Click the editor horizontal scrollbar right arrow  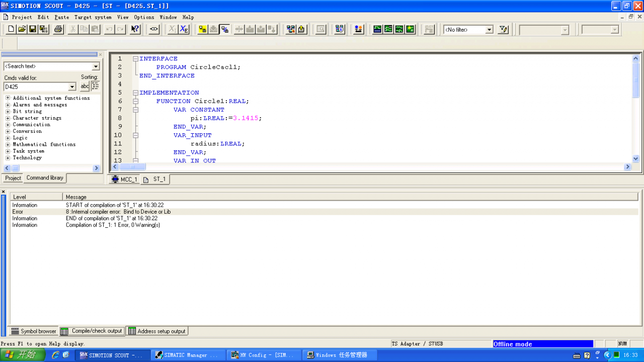627,167
